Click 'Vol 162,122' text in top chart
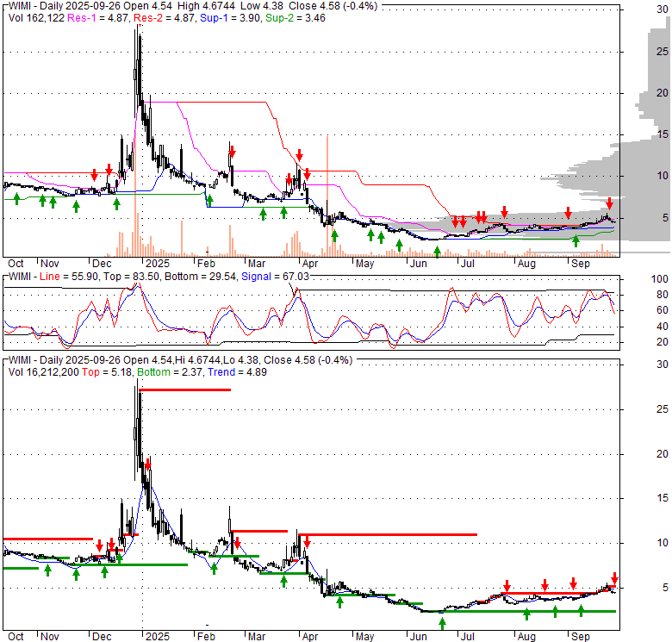This screenshot has height=642, width=672. [36, 18]
